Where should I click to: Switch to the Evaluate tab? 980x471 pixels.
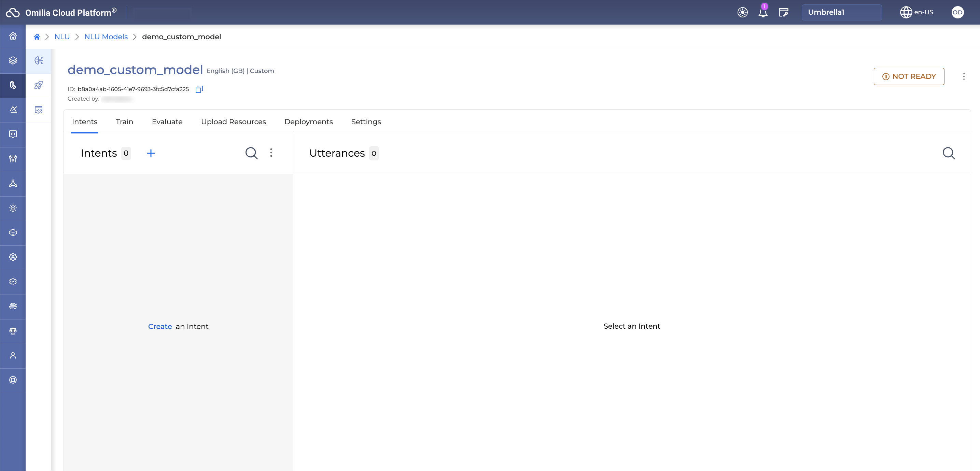coord(167,121)
